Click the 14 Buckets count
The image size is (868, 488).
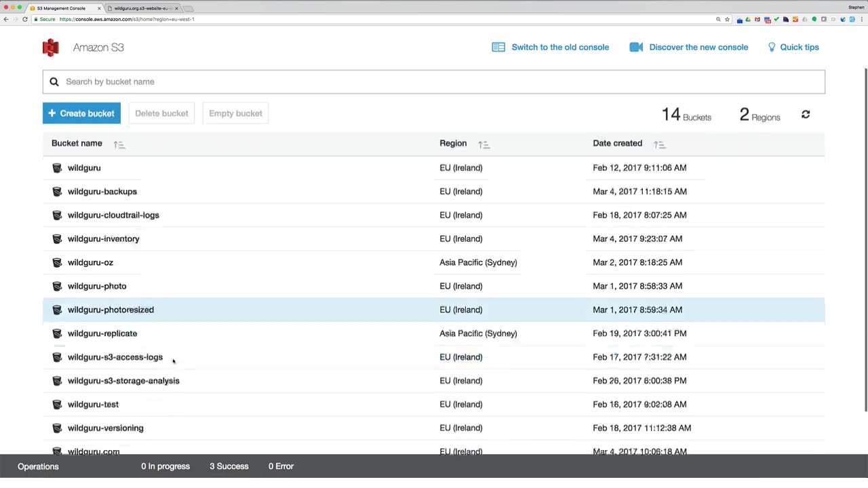[x=686, y=115]
